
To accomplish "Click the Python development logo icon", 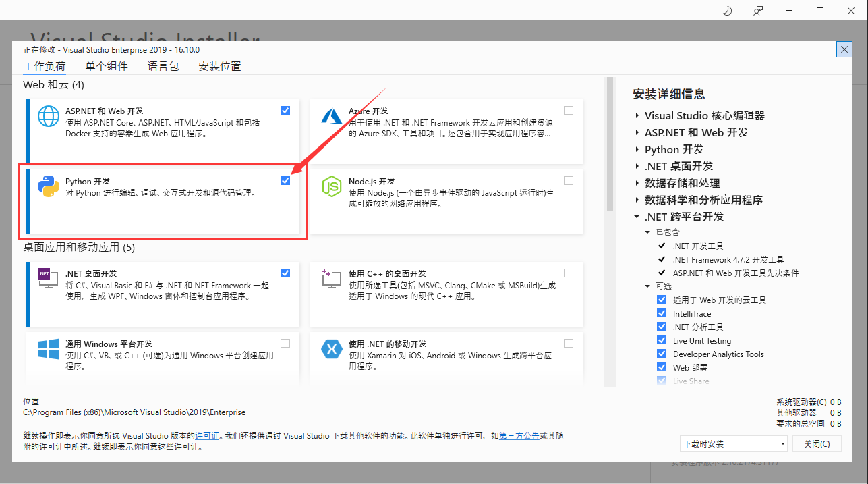I will click(x=49, y=186).
